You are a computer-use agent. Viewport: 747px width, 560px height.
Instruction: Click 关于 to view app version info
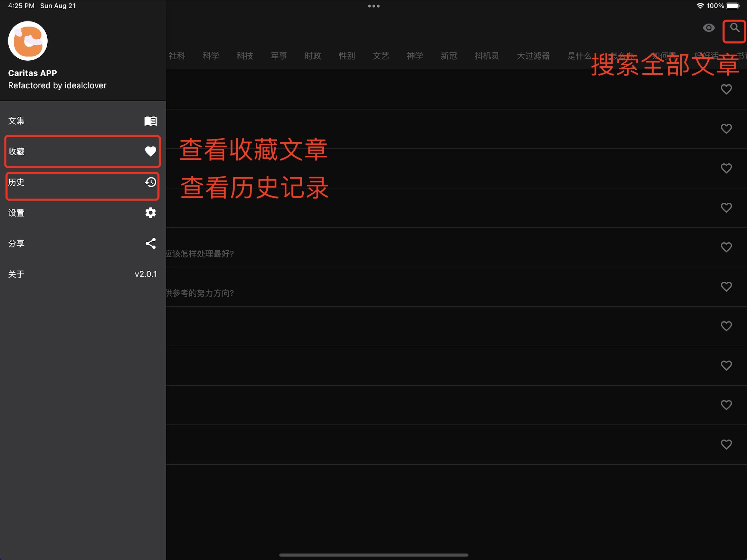coord(16,274)
